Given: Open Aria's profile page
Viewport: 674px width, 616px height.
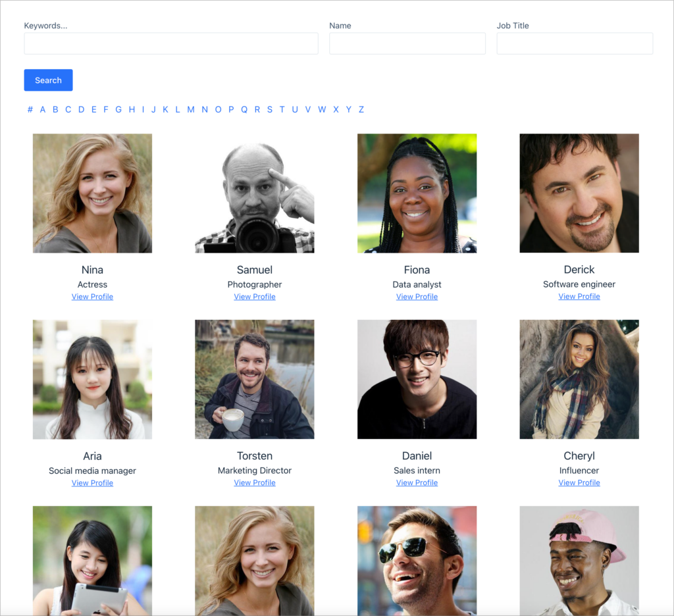Looking at the screenshot, I should 92,482.
